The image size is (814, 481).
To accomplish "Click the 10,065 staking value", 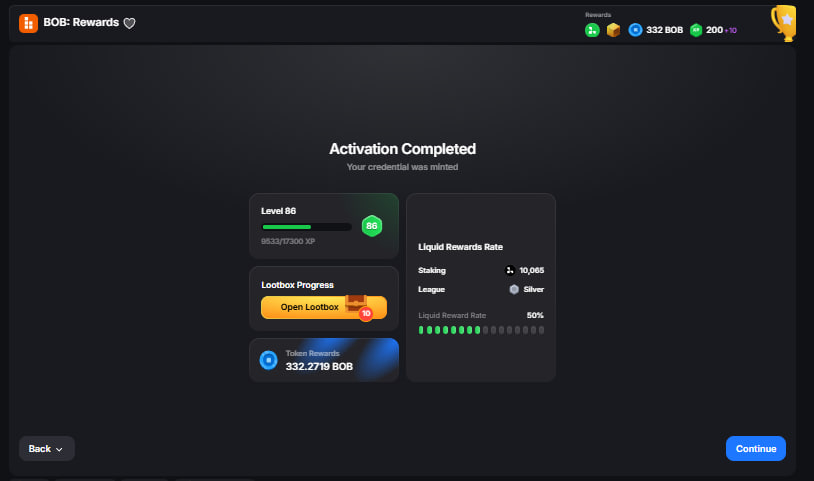I will point(532,270).
